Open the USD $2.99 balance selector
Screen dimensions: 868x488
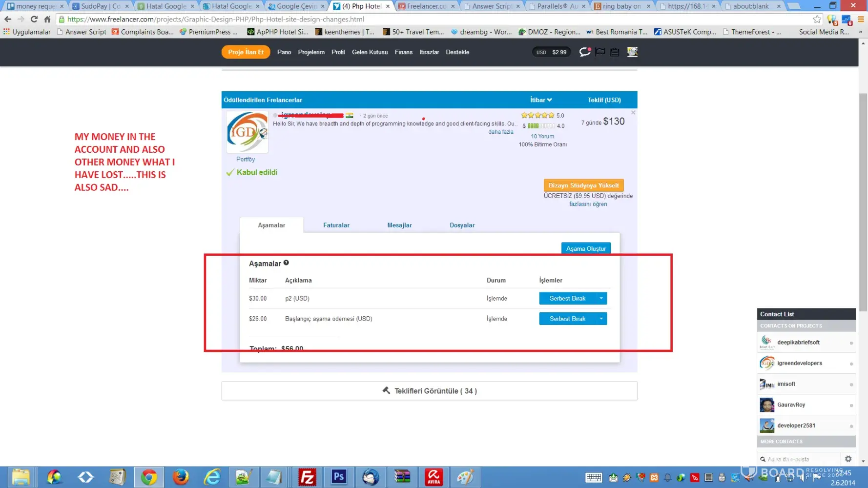tap(551, 52)
